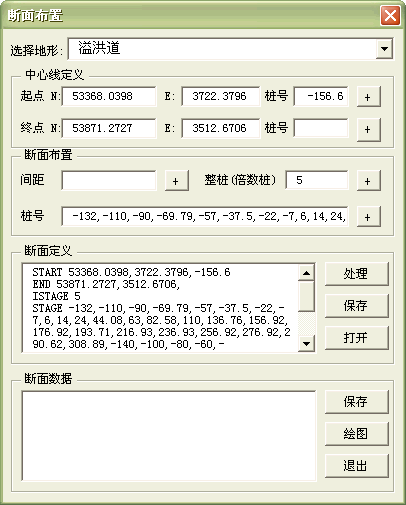This screenshot has height=505, width=406.
Task: Click the 断面定义 text area
Action: [x=161, y=308]
